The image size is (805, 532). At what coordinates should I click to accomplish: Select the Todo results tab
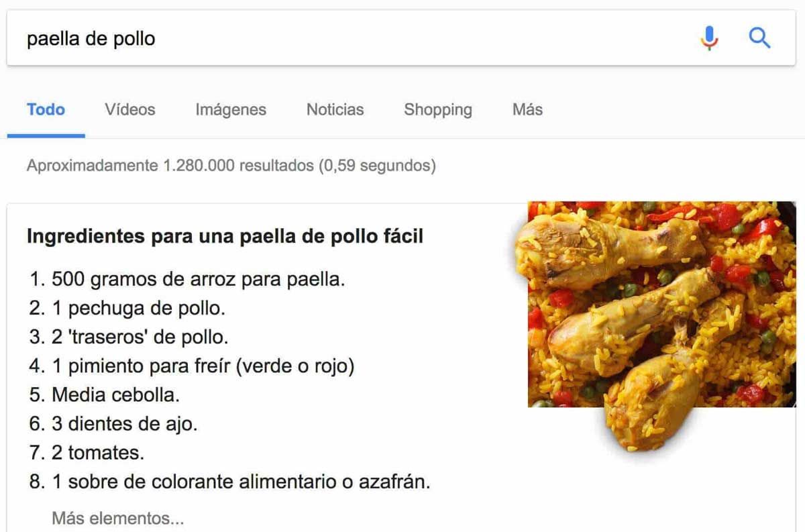point(46,109)
